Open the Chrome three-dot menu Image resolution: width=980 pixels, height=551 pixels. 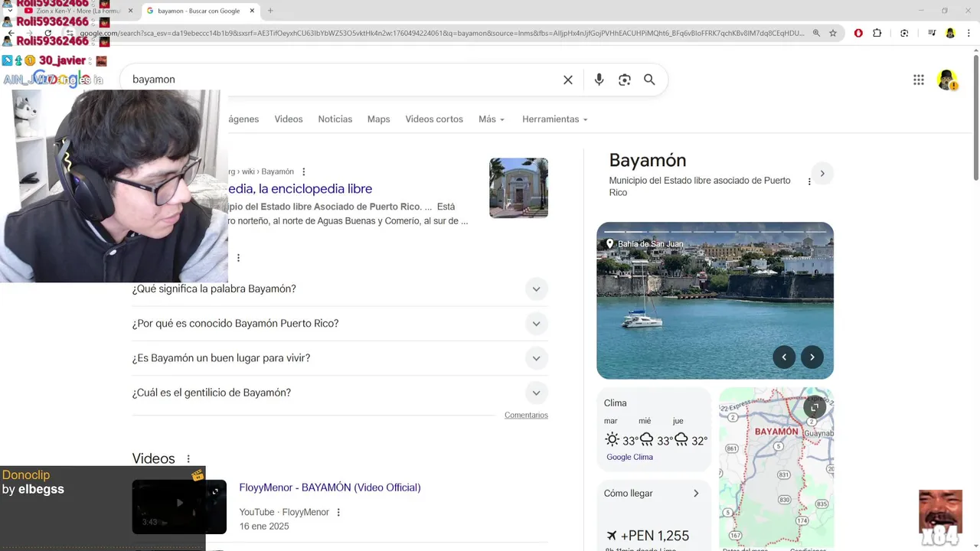(968, 33)
